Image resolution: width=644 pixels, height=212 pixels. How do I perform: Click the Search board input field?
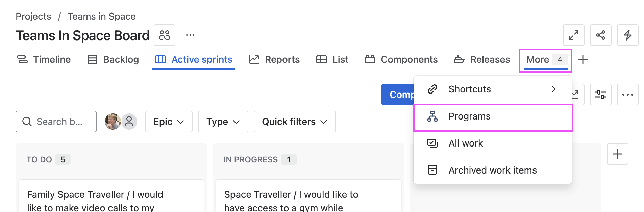click(x=59, y=122)
